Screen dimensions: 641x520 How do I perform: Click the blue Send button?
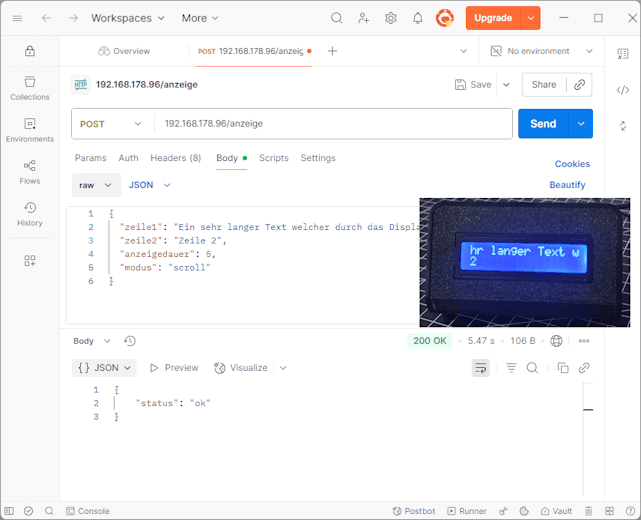click(x=543, y=124)
